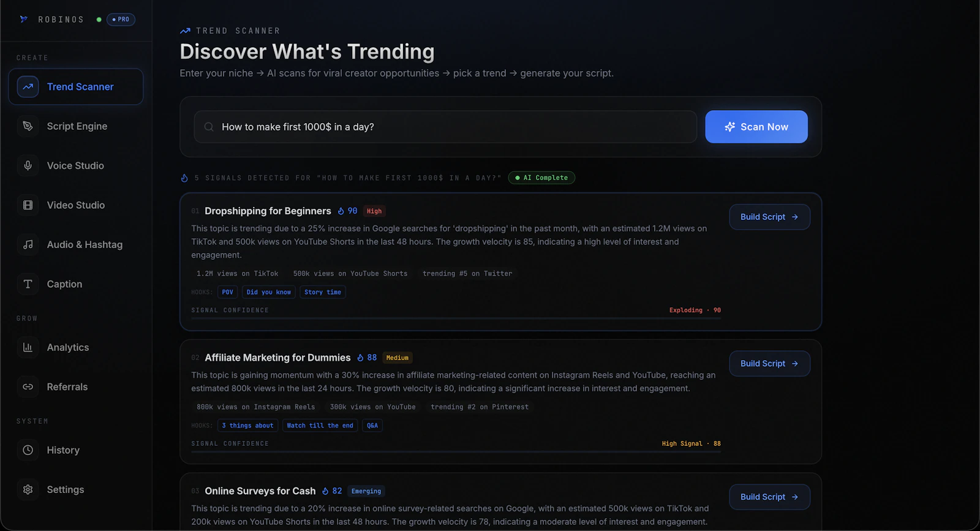Viewport: 980px width, 531px height.
Task: Click the flame icon beside signals detected
Action: (x=184, y=178)
